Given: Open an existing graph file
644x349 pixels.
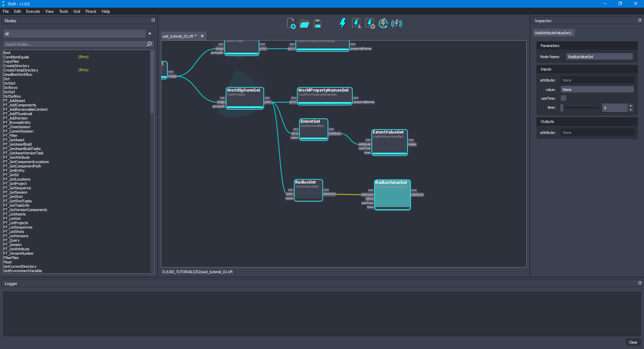Looking at the screenshot, I should click(304, 23).
